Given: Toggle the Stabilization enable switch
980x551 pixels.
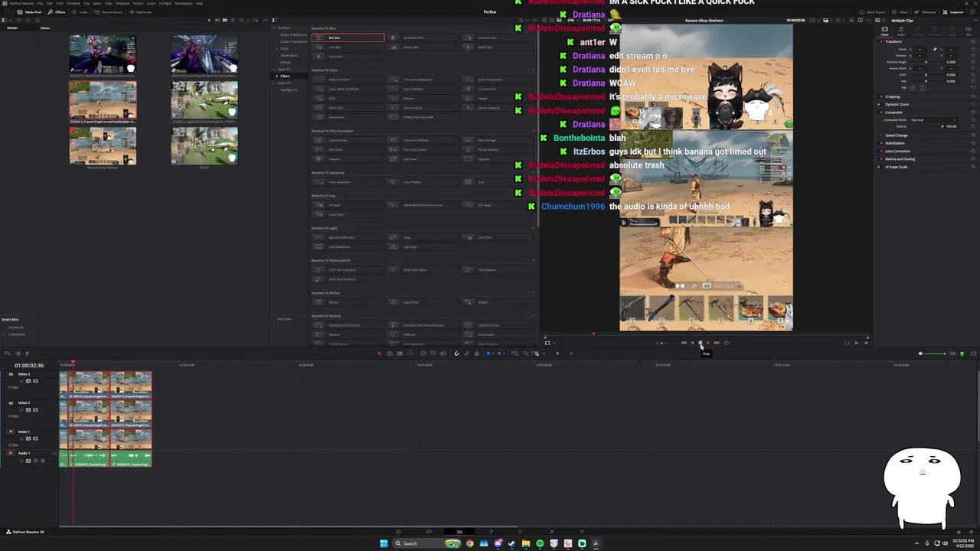Looking at the screenshot, I should (880, 143).
